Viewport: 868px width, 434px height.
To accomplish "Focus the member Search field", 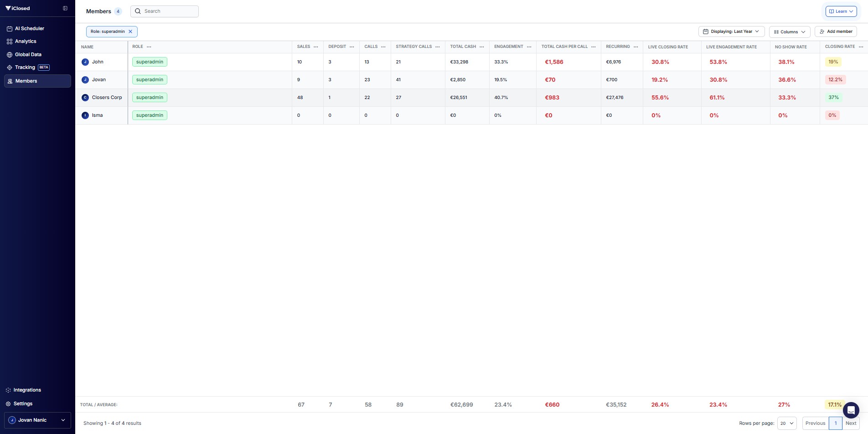I will pos(165,11).
